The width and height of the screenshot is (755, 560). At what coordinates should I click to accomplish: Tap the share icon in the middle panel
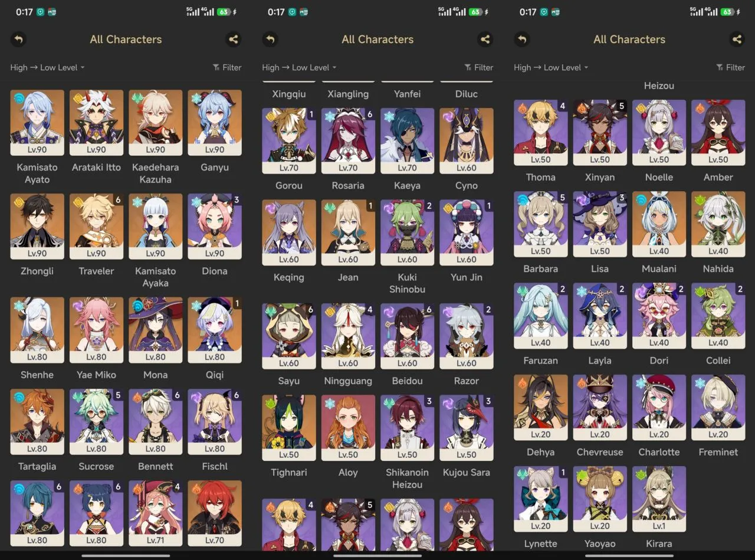[x=485, y=40]
